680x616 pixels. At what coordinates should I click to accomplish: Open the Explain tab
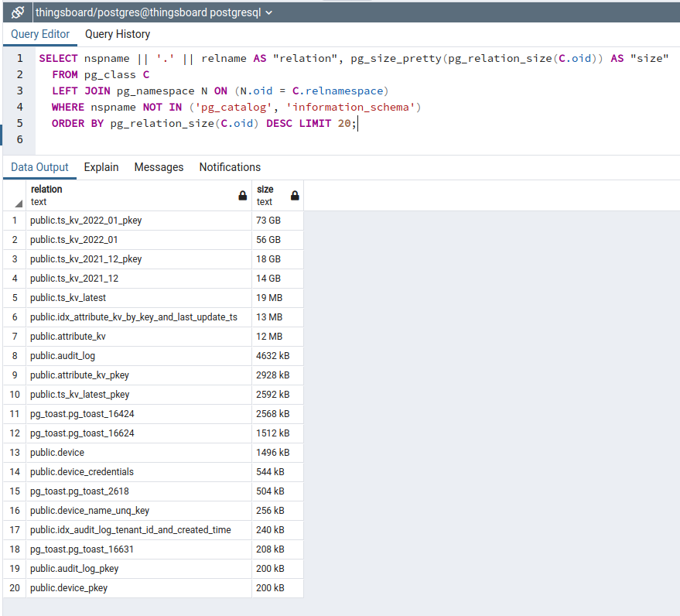[101, 167]
